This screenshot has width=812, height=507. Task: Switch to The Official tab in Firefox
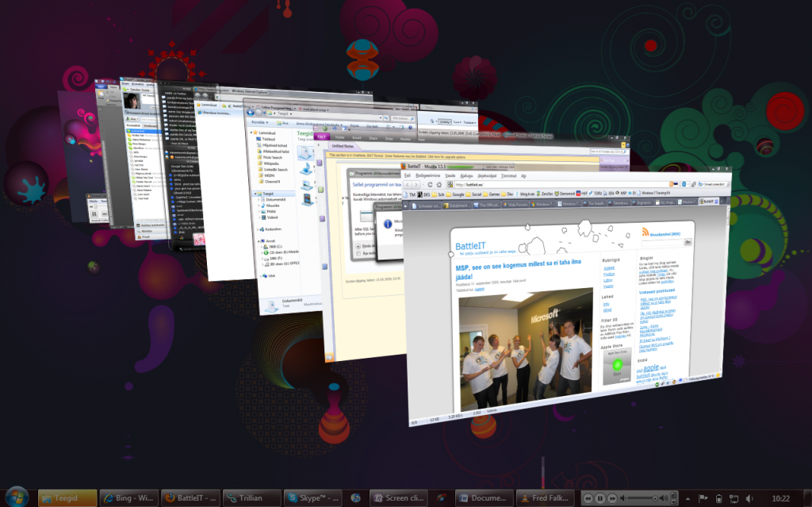(486, 205)
